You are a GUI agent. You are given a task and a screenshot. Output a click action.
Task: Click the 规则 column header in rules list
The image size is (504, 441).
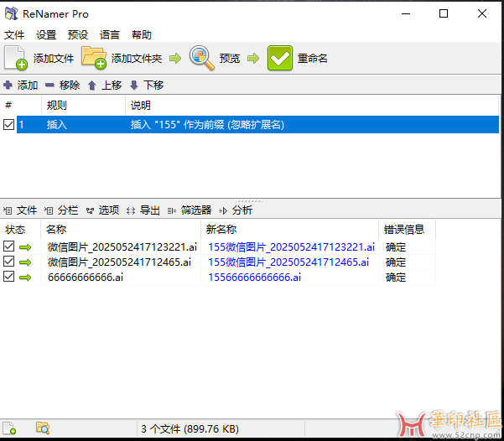pyautogui.click(x=56, y=106)
